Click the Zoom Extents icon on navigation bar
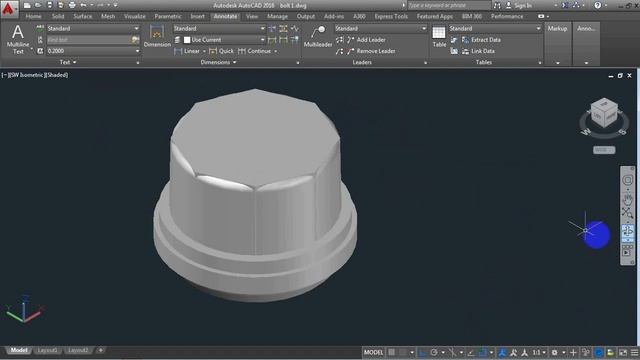 tap(628, 213)
